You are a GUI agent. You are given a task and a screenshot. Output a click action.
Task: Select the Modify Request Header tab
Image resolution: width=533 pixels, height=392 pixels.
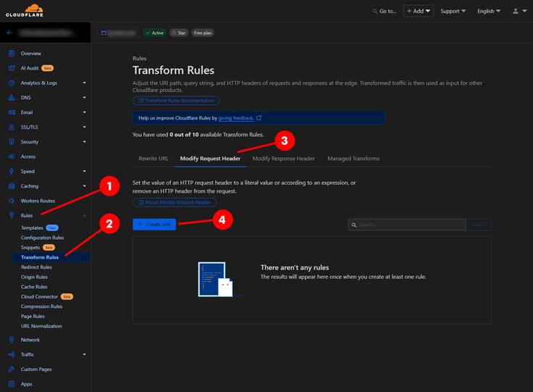click(x=210, y=159)
